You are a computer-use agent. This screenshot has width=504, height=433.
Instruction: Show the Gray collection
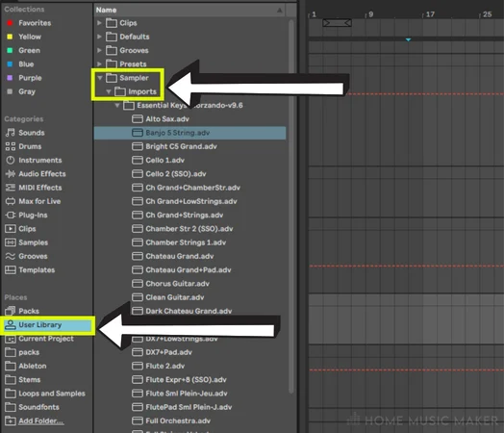point(21,91)
